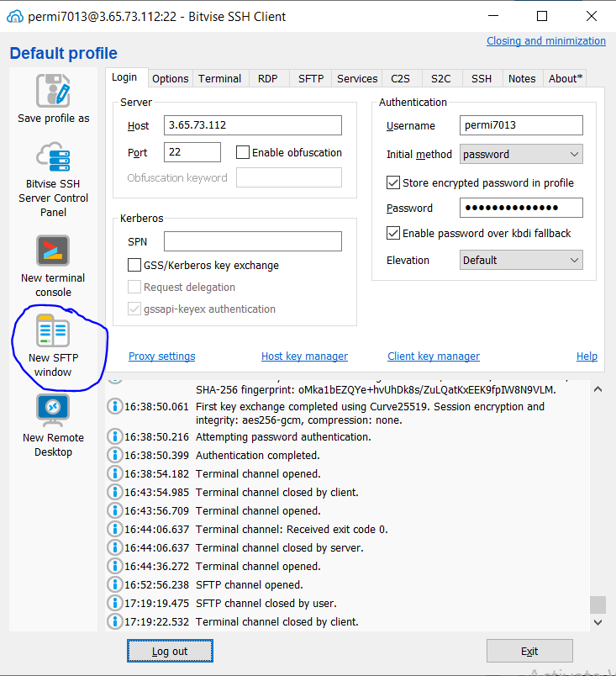Image resolution: width=616 pixels, height=676 pixels.
Task: Click the log scroll down arrow
Action: [x=598, y=622]
